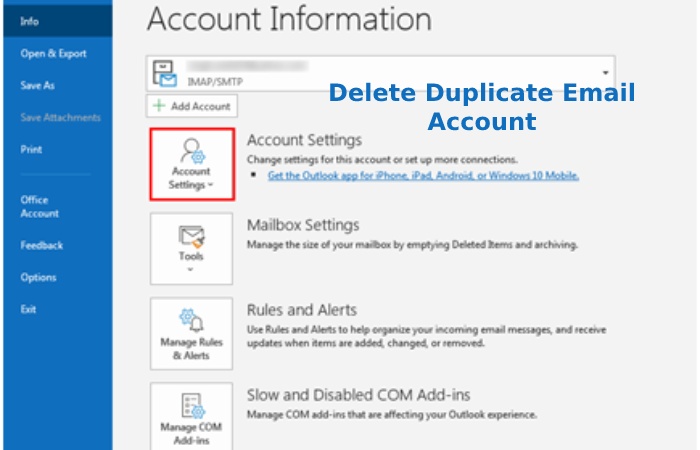Open Outlook Options
This screenshot has height=450, width=700.
click(x=38, y=277)
